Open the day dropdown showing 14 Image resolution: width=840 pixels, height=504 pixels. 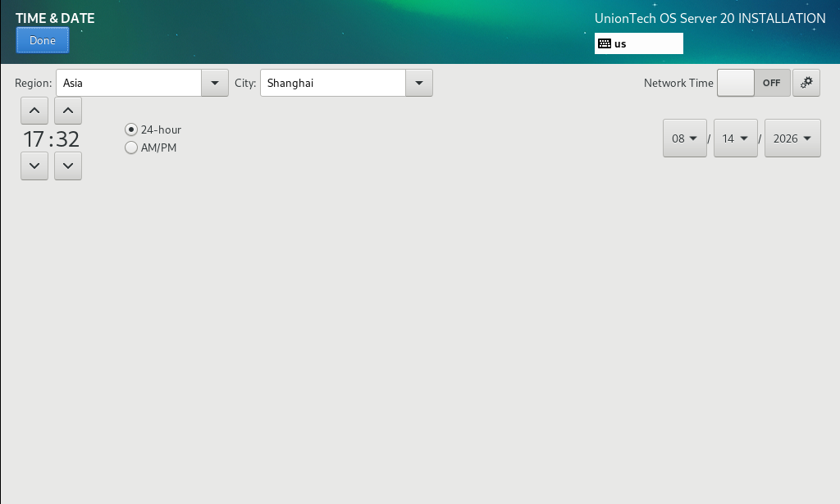pos(736,138)
